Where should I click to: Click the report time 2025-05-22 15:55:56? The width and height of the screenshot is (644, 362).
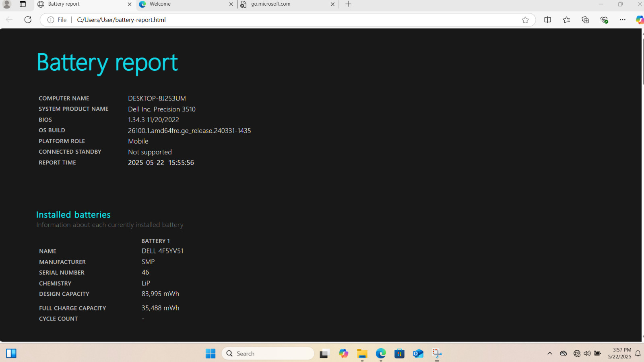point(161,162)
